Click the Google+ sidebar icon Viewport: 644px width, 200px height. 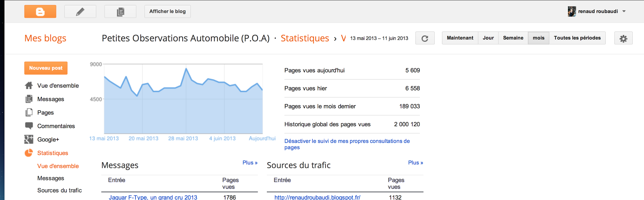point(29,139)
